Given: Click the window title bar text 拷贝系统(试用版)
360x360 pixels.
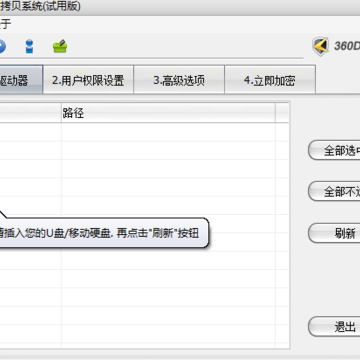Looking at the screenshot, I should click(x=40, y=6).
